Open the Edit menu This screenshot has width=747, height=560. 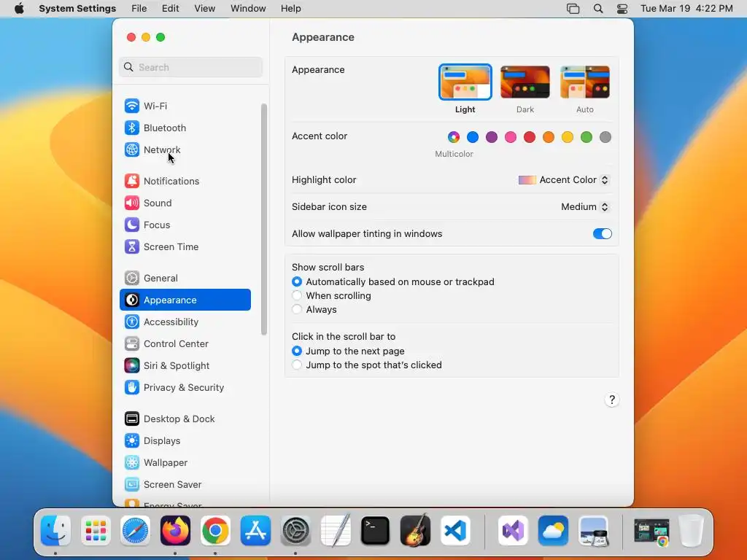click(170, 9)
